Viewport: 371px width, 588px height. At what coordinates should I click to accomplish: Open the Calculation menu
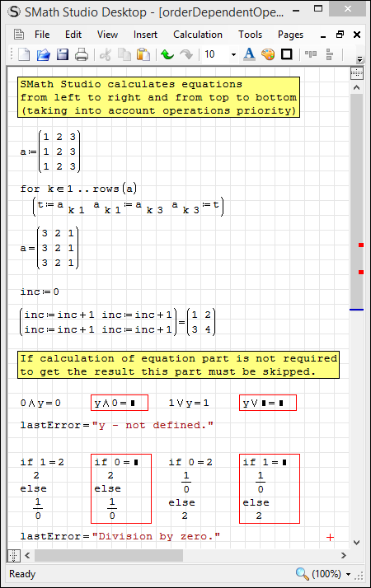198,35
